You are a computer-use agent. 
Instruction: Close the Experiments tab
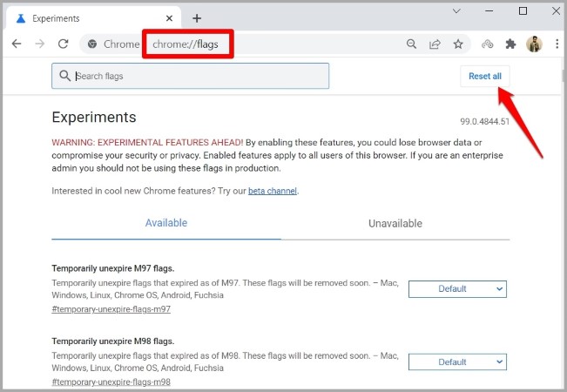click(x=169, y=18)
